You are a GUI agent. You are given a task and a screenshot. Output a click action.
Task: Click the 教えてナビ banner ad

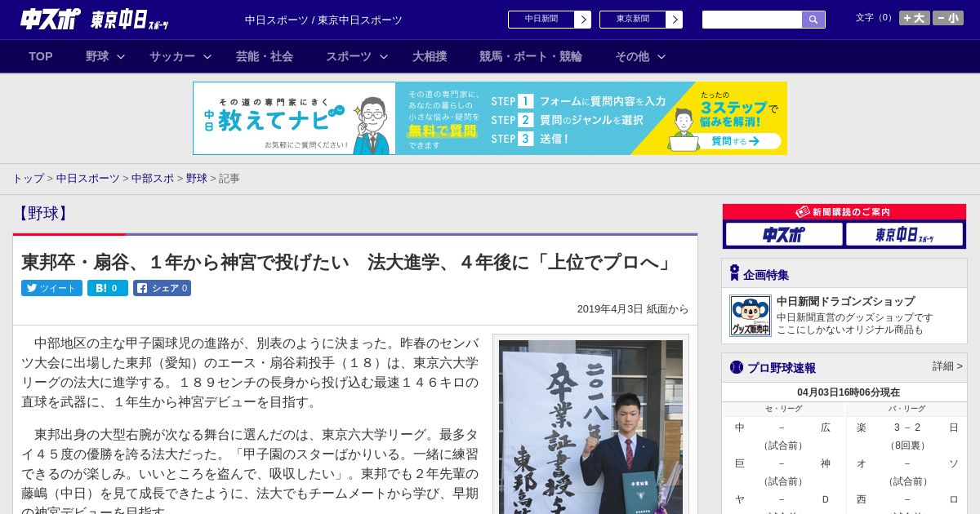490,118
